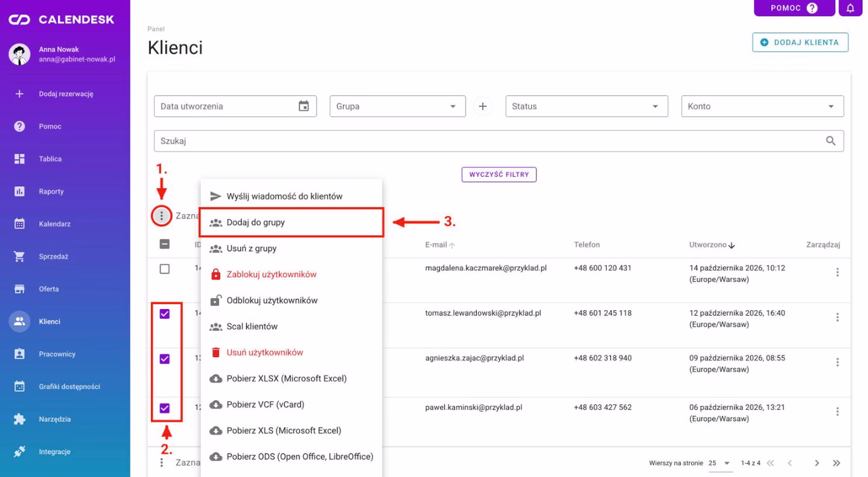Click the plus button next to Grupa
Screen dimensions: 868x477
483,106
